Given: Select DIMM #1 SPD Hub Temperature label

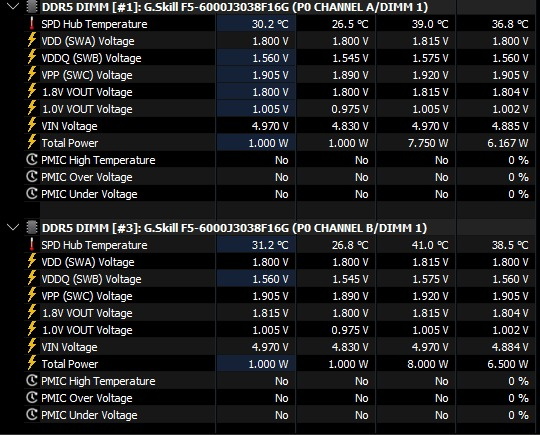Looking at the screenshot, I should coord(94,24).
